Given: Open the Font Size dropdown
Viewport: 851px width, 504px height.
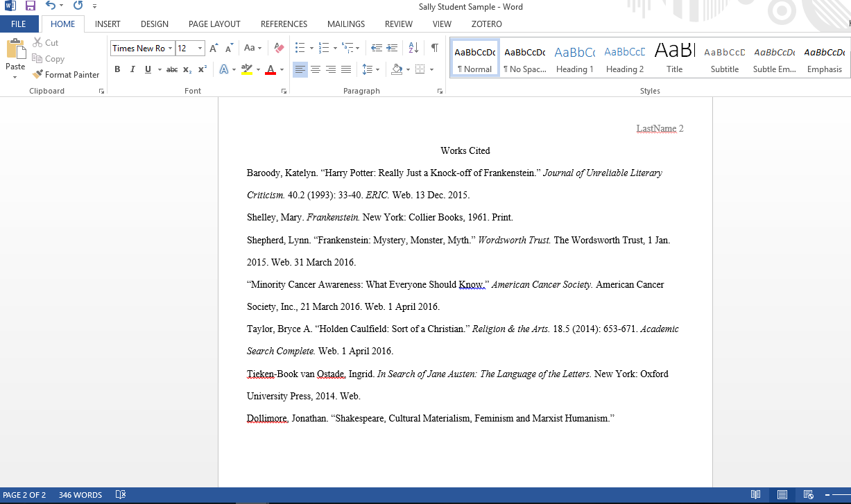Looking at the screenshot, I should (200, 48).
